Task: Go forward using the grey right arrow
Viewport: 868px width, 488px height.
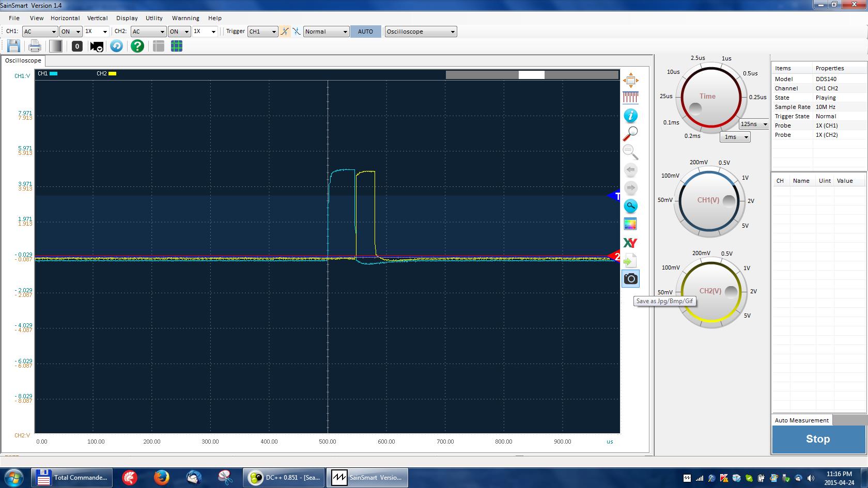Action: [630, 188]
